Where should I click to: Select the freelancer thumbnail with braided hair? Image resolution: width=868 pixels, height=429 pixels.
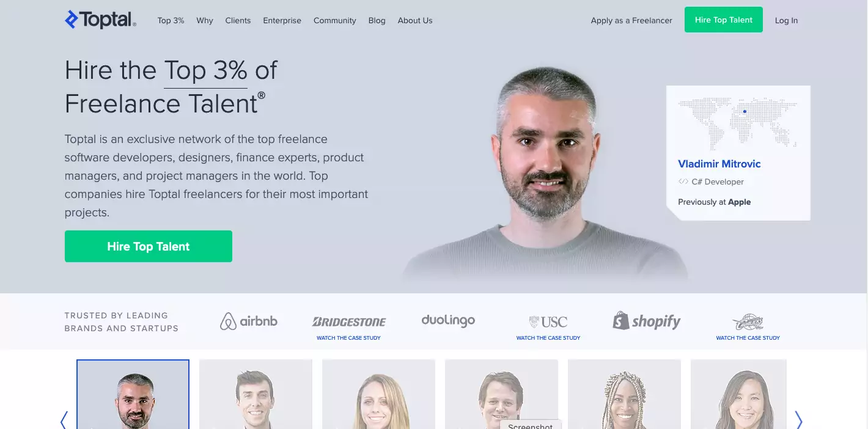[x=624, y=394]
